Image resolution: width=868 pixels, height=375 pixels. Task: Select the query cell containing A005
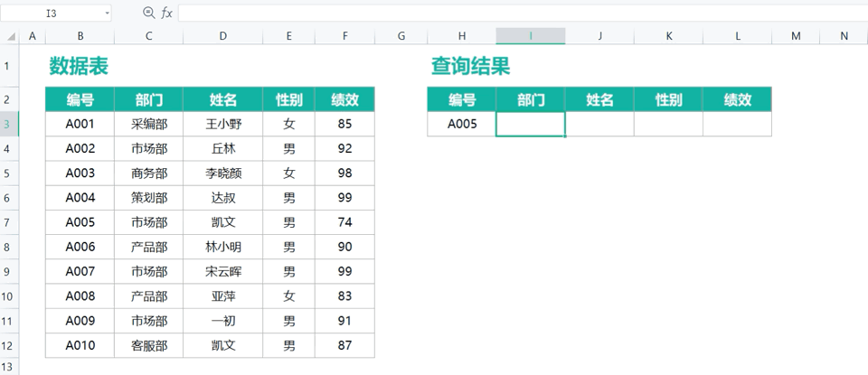click(x=462, y=124)
